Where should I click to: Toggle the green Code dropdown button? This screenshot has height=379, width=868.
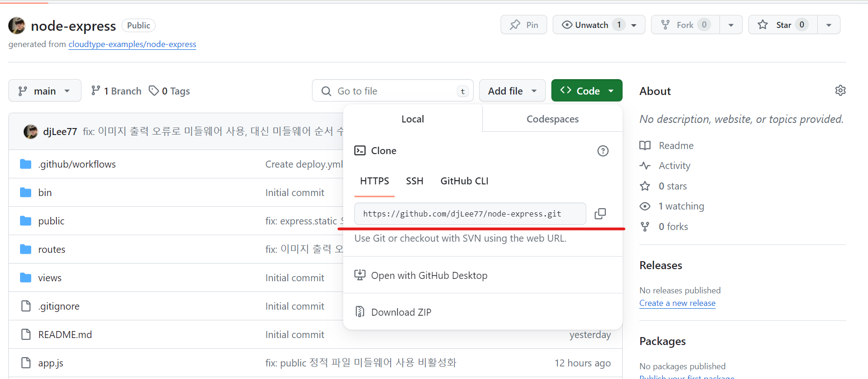[x=587, y=91]
